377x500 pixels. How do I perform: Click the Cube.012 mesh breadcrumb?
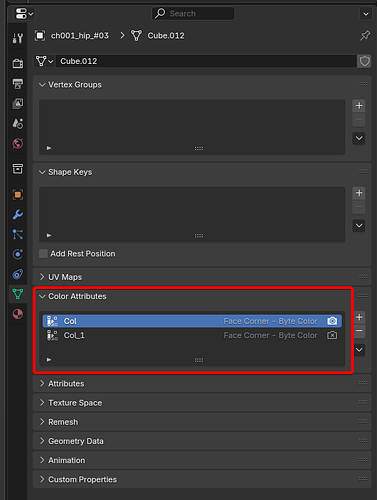point(157,36)
